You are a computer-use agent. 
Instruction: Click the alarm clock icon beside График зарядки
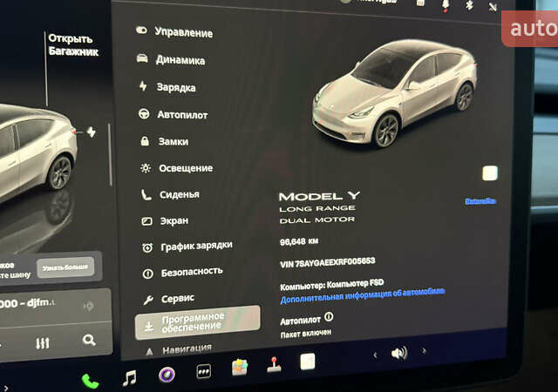coord(147,247)
